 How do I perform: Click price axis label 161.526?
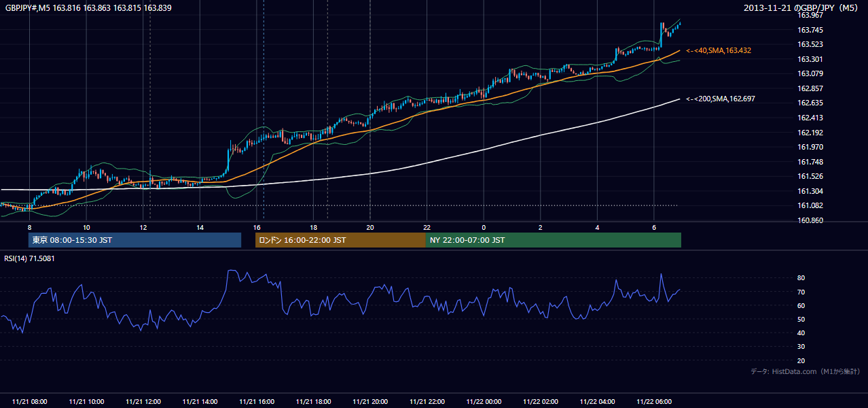click(810, 177)
